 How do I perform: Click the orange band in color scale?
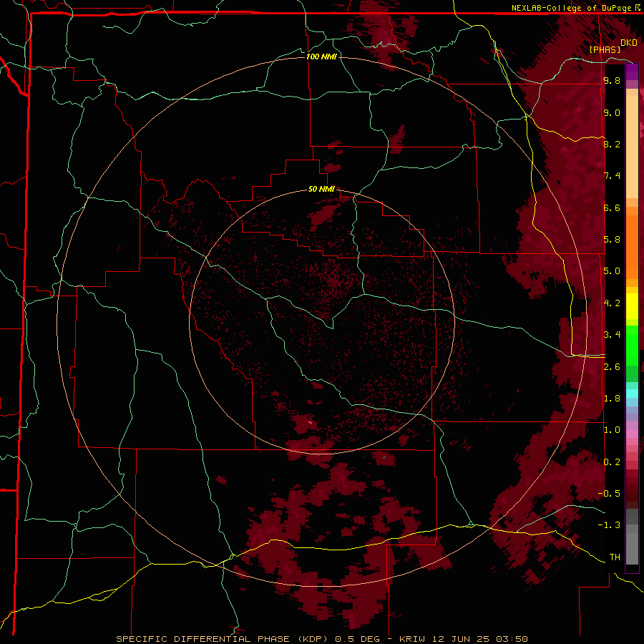pos(632,246)
